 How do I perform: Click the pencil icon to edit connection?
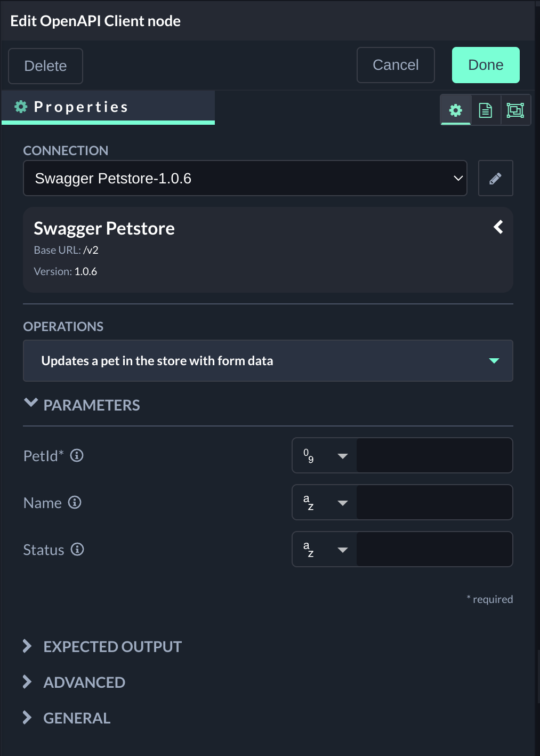click(x=495, y=179)
